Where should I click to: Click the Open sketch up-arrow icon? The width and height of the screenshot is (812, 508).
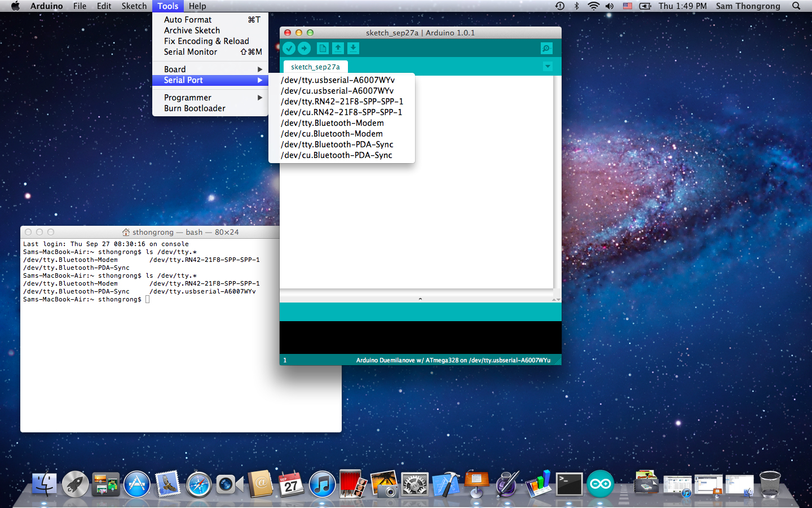tap(338, 49)
